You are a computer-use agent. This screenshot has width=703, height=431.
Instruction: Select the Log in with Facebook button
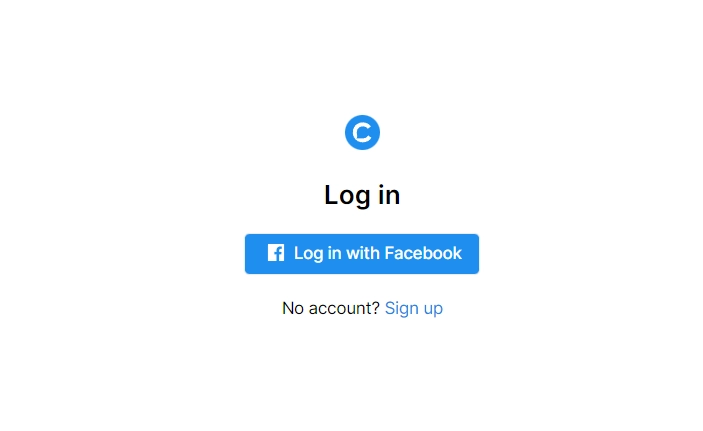point(362,254)
